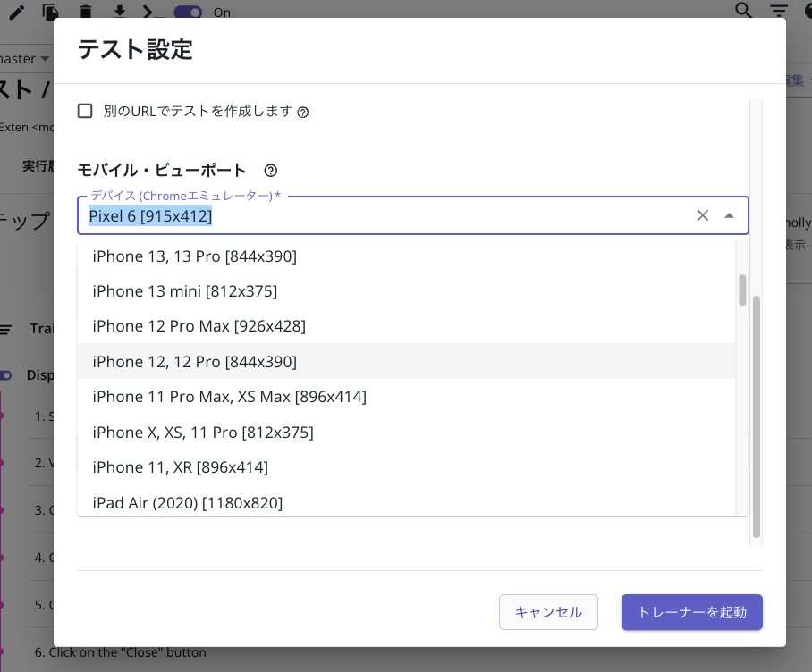The width and height of the screenshot is (812, 672).
Task: Click the 編集 link on the right
Action: point(794,80)
